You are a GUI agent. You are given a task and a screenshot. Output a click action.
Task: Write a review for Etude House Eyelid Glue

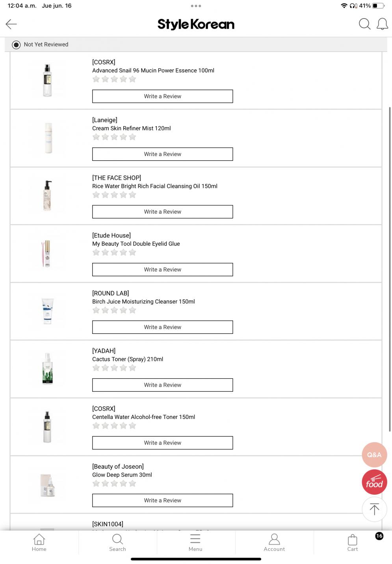[162, 270]
